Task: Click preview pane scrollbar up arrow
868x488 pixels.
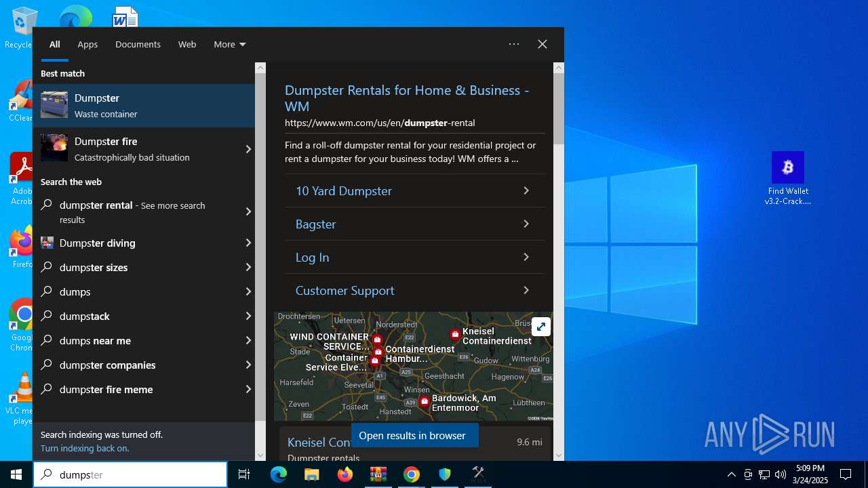Action: (559, 68)
